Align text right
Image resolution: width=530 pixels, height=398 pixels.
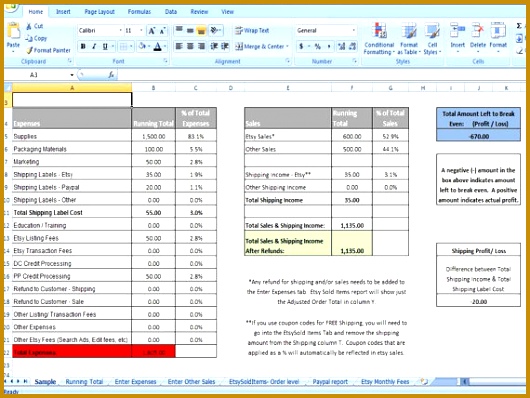[x=201, y=46]
